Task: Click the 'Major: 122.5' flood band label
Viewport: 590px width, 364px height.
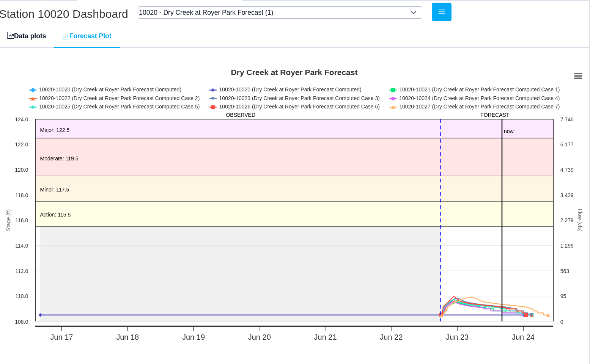Action: pyautogui.click(x=55, y=130)
